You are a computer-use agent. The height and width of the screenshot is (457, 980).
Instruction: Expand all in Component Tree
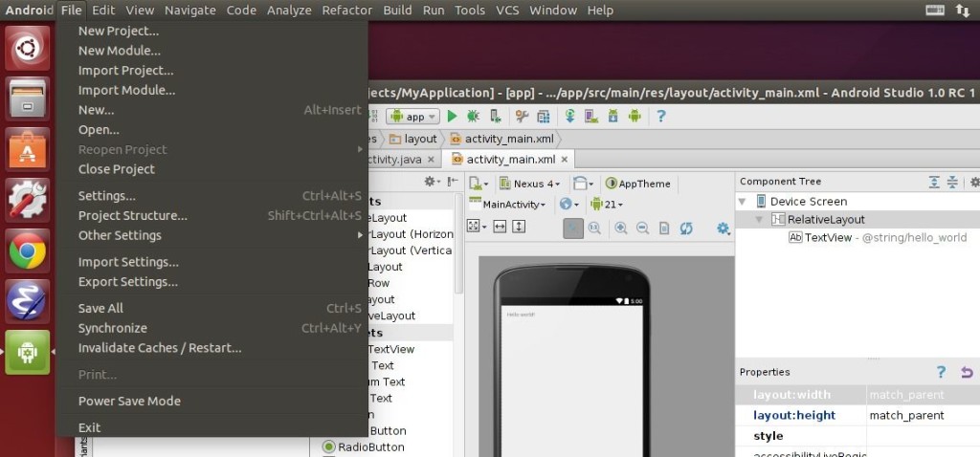coord(934,182)
